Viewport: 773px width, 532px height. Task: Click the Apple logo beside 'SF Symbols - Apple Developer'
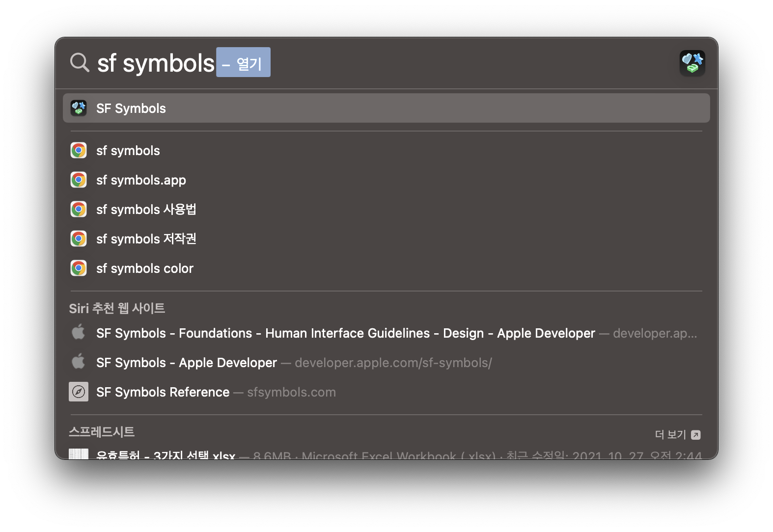point(79,362)
